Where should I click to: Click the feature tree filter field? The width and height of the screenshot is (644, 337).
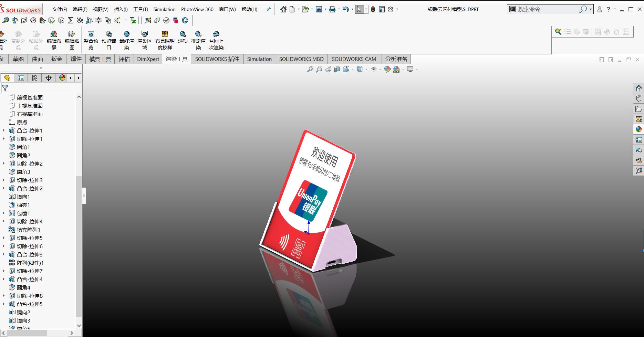41,88
